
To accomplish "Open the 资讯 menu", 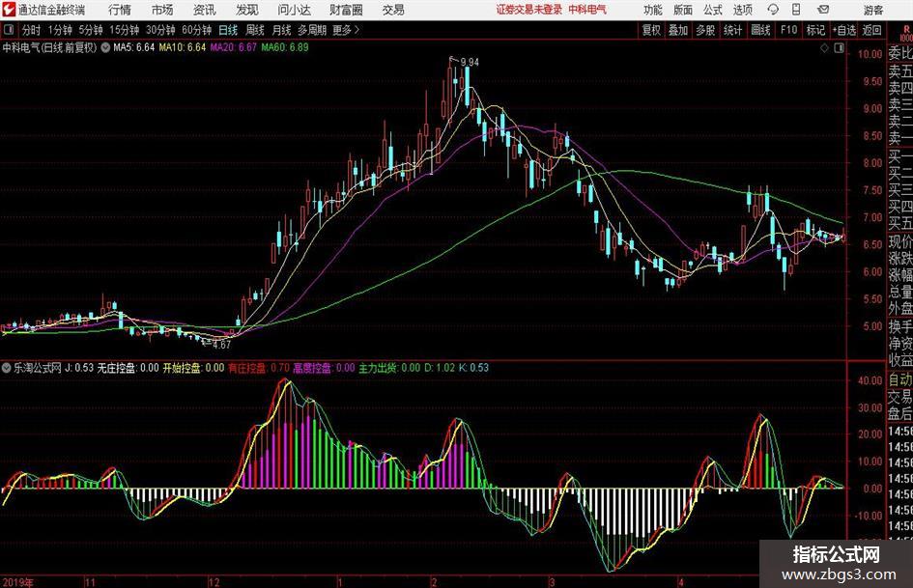I will tap(205, 10).
